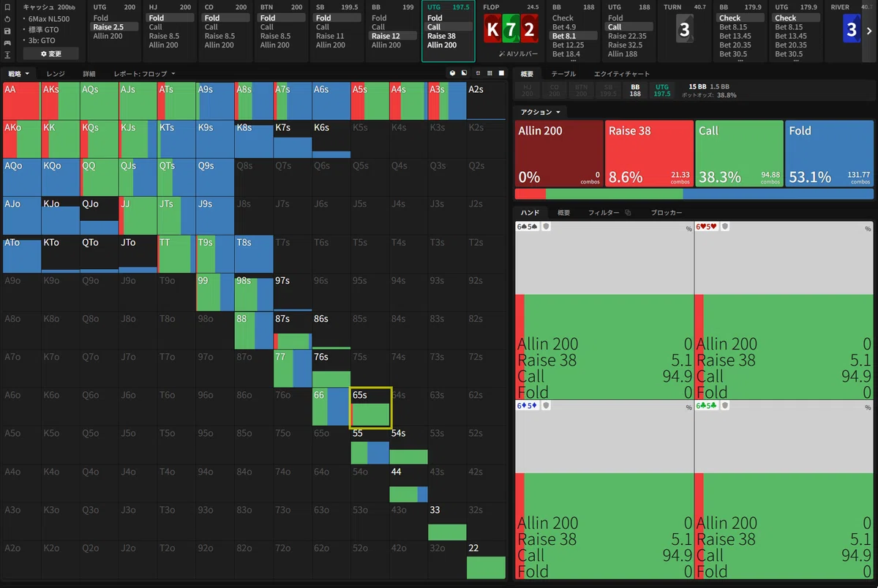
Task: Toggle % display on 6♥5♥ card
Action: point(868,229)
